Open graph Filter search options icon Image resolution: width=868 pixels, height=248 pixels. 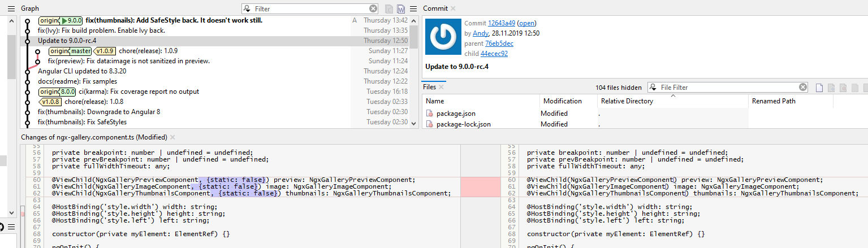pos(248,8)
